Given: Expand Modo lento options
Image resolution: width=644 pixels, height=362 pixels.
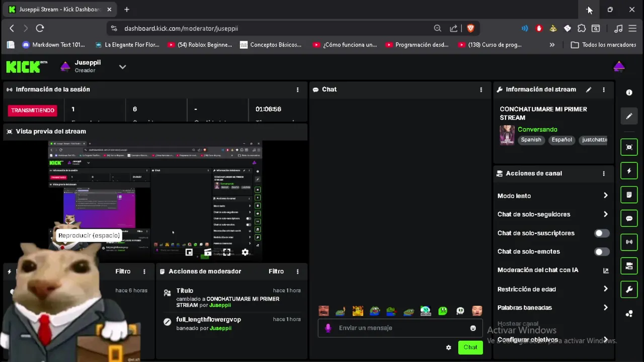Looking at the screenshot, I should [x=605, y=196].
